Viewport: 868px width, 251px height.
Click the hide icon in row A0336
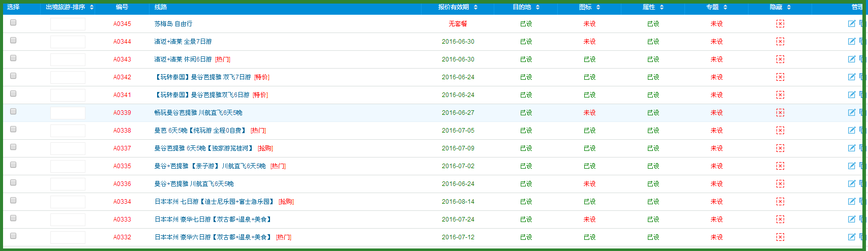click(x=780, y=184)
